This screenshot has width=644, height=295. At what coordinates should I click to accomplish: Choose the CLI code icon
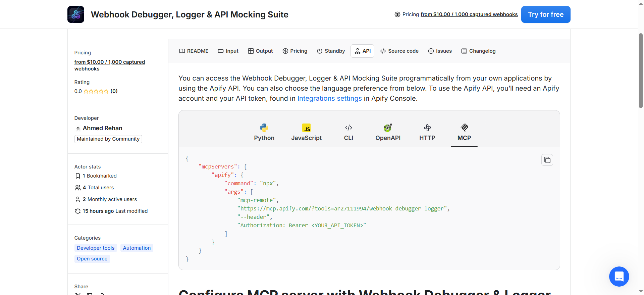[348, 128]
